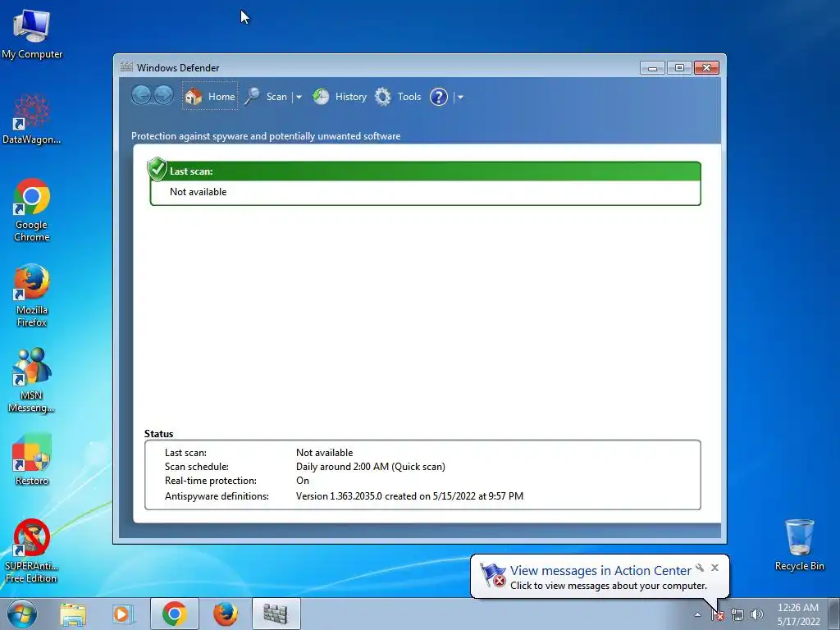Close the Action Center notification balloon

tap(714, 568)
